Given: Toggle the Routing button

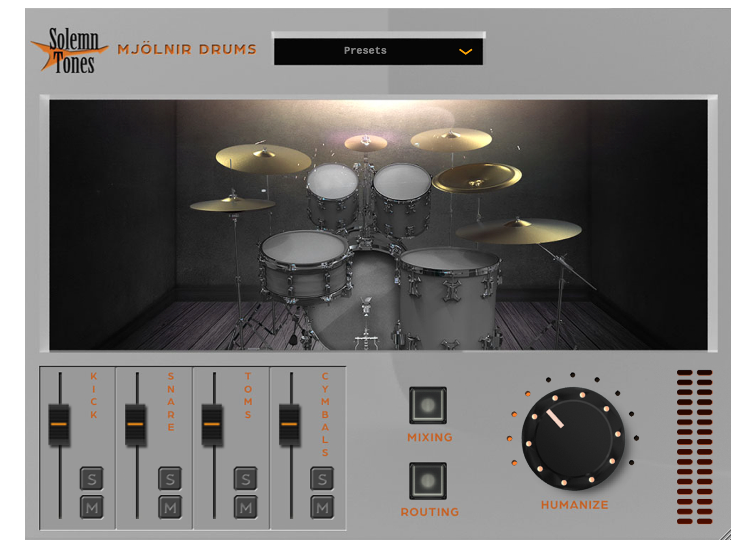Looking at the screenshot, I should (428, 481).
